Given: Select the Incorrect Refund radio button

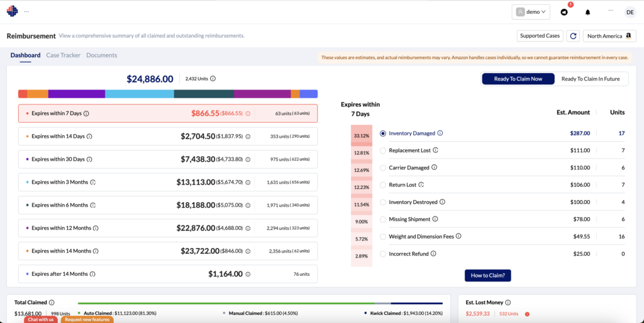Looking at the screenshot, I should [x=383, y=254].
